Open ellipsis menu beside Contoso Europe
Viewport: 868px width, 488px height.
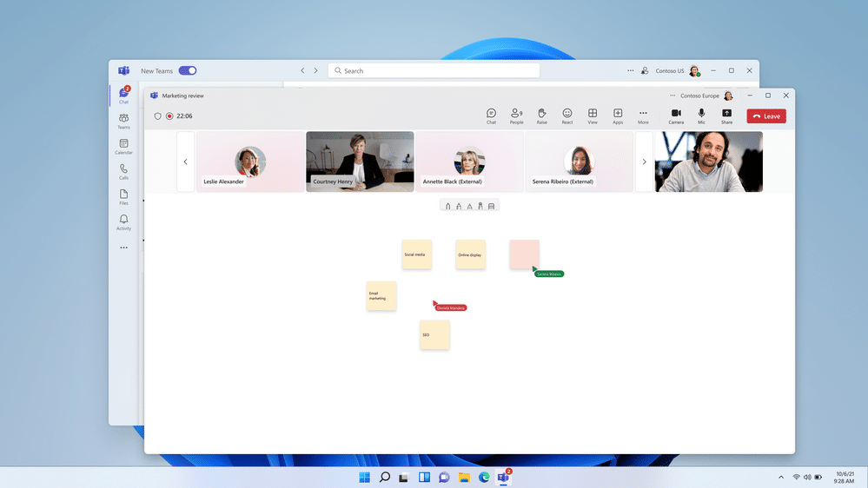coord(673,96)
